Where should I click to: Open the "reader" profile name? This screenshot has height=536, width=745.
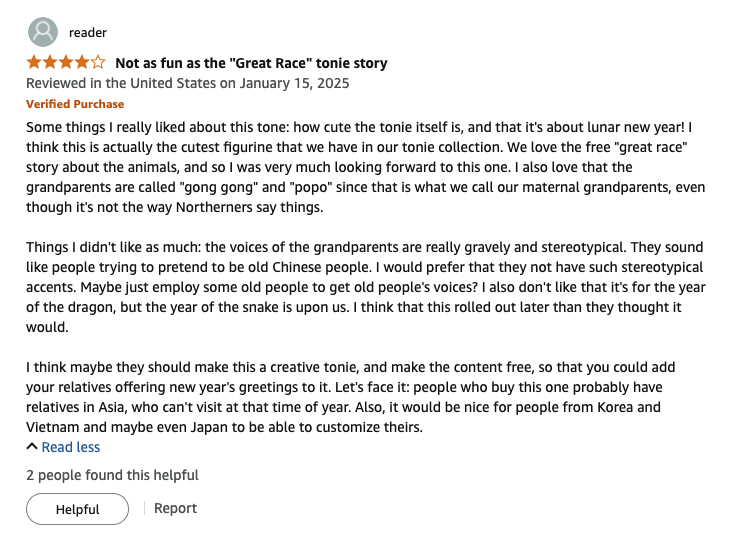coord(88,32)
